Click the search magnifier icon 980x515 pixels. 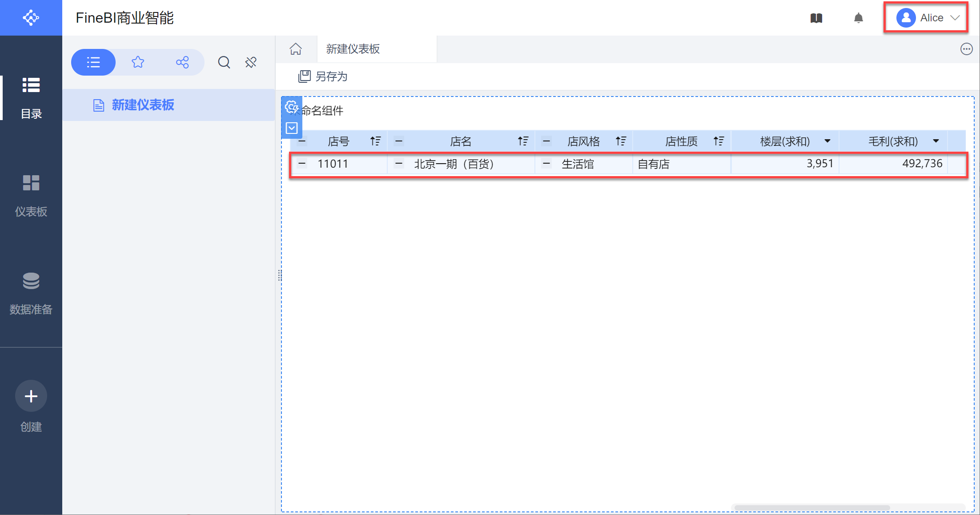[224, 62]
